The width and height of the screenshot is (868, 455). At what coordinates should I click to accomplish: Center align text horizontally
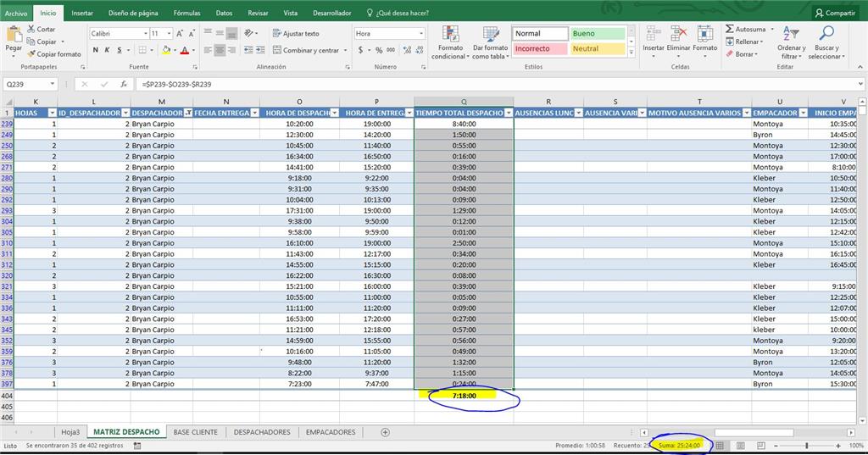[220, 50]
